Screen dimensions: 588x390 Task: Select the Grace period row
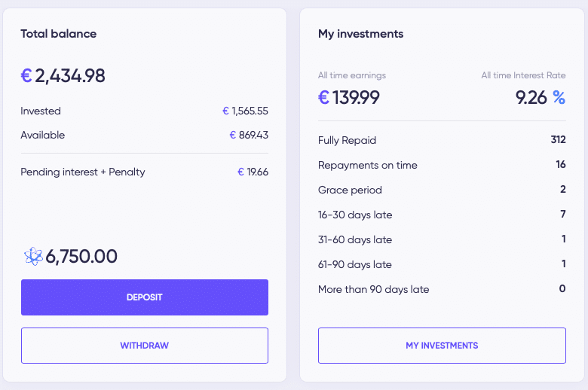point(442,190)
